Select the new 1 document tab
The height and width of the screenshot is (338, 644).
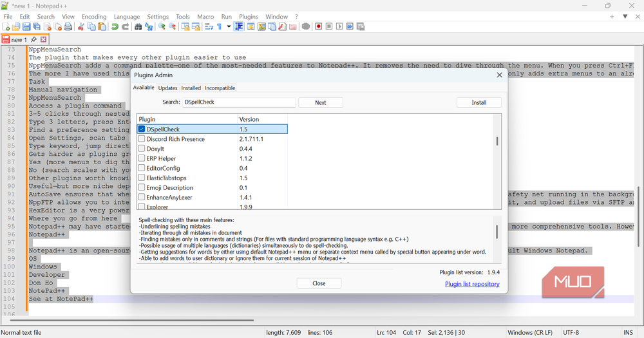pos(24,40)
